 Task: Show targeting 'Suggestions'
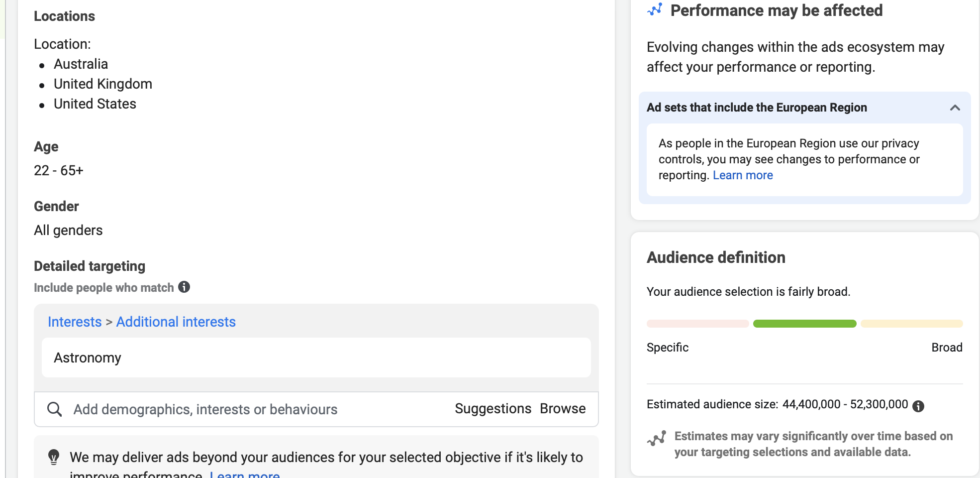point(492,409)
